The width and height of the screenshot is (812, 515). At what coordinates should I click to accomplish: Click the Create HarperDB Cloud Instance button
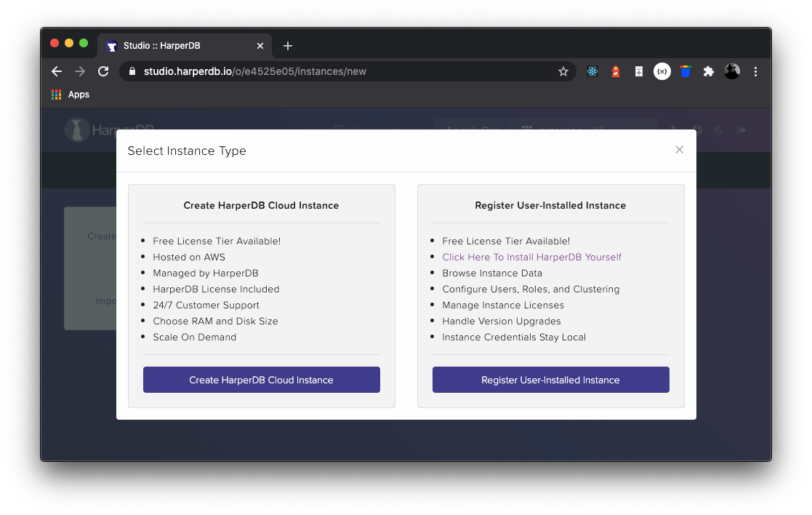coord(262,380)
